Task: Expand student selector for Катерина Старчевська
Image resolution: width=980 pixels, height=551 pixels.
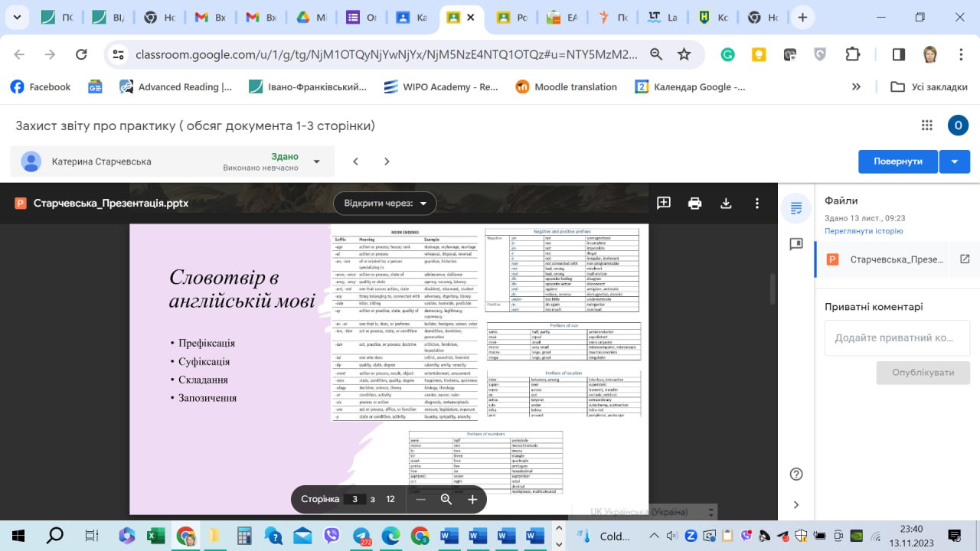Action: [317, 161]
